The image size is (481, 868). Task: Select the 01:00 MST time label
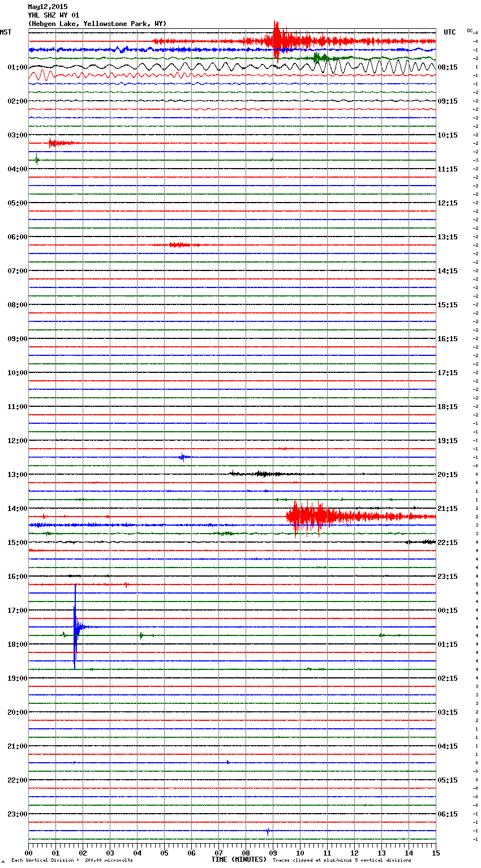tap(18, 67)
